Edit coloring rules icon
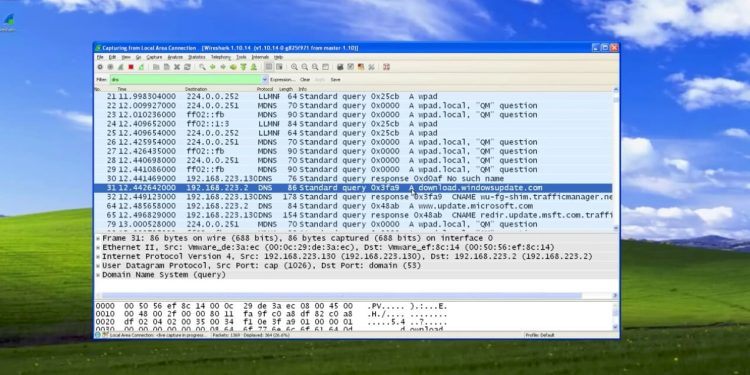 coord(361,67)
